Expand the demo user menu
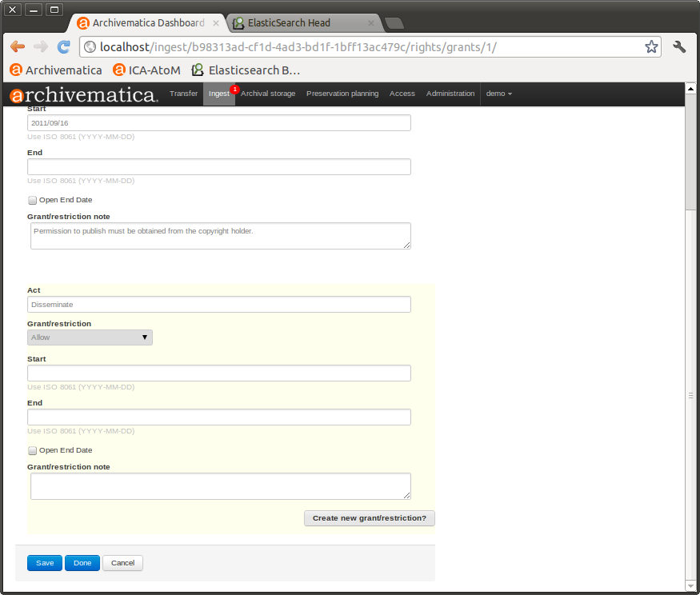 [498, 94]
